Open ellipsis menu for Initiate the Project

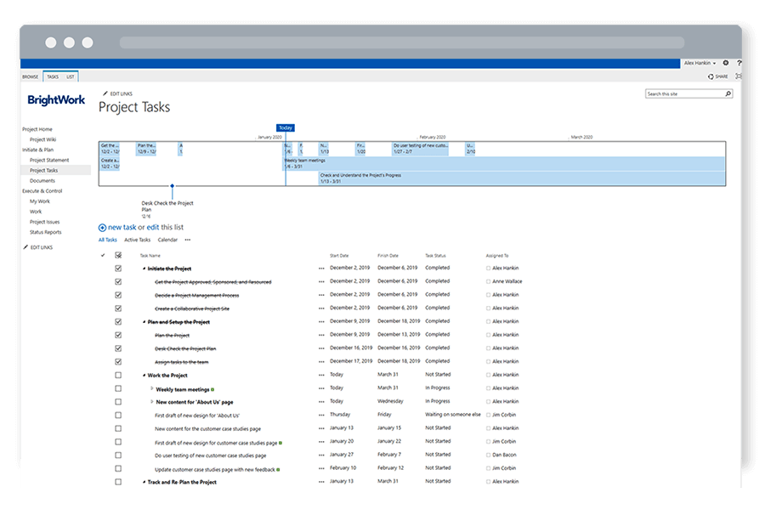click(321, 269)
